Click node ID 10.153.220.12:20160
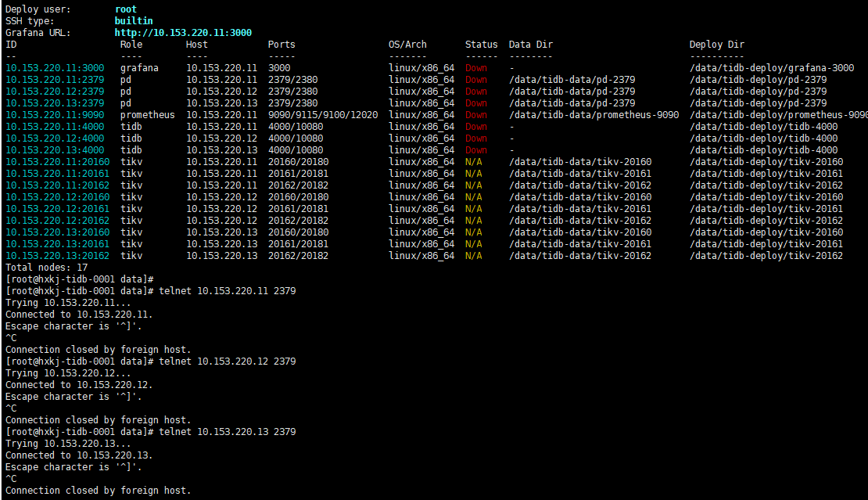 tap(58, 197)
